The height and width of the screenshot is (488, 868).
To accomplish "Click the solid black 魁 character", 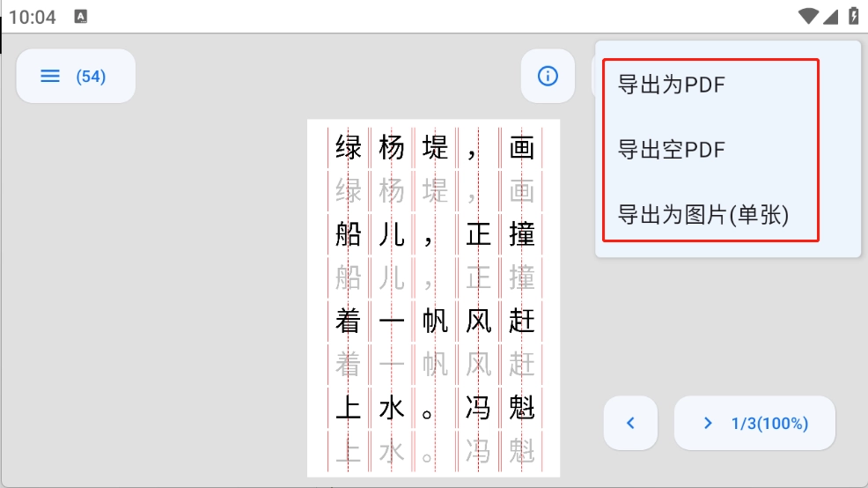I will (x=522, y=409).
